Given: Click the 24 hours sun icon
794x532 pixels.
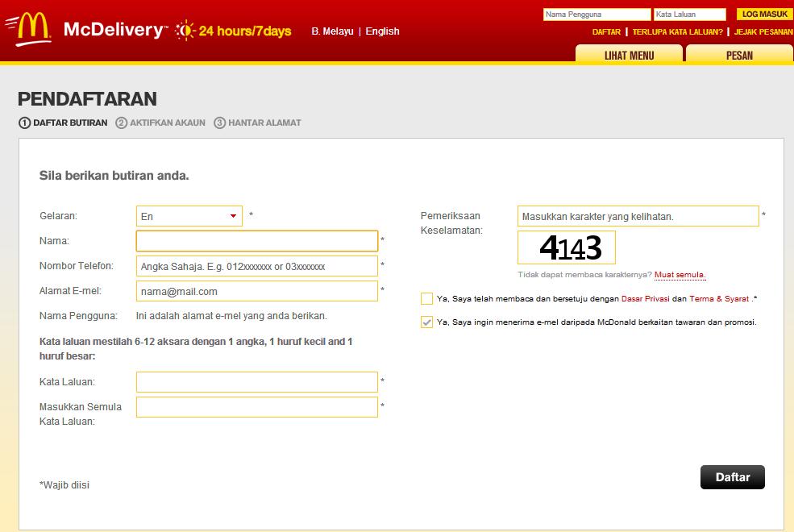Looking at the screenshot, I should (x=185, y=31).
